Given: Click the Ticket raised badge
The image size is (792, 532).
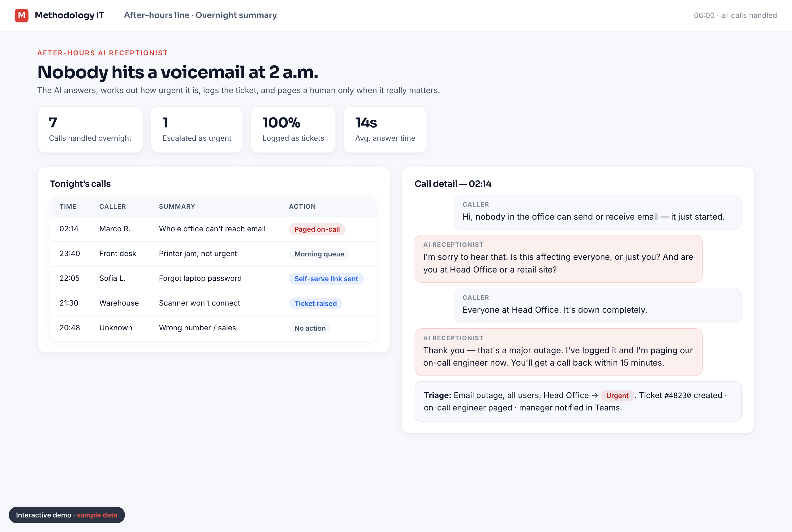Looking at the screenshot, I should [316, 304].
